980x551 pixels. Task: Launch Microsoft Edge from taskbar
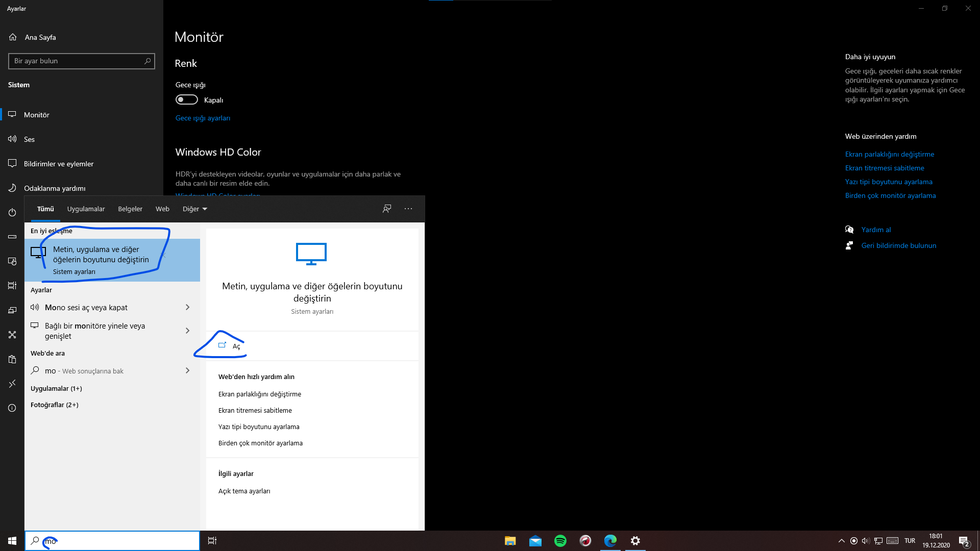click(610, 541)
